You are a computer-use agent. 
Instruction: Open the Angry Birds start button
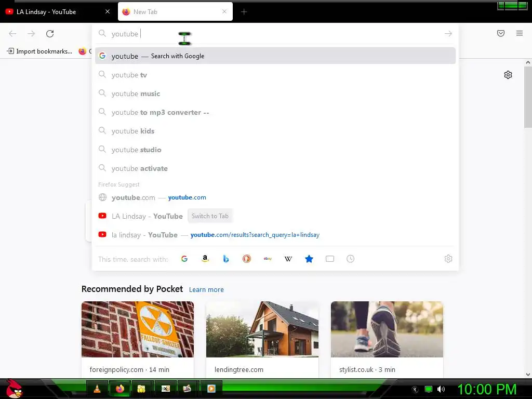click(14, 389)
